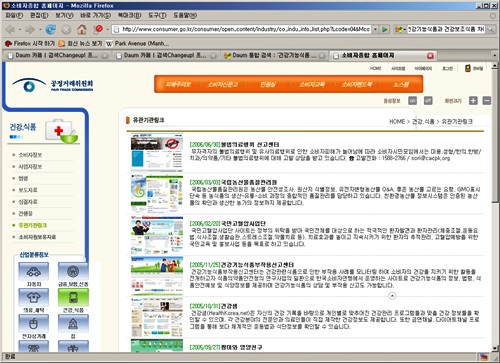Viewport: 500px width, 363px height.
Task: Open the 소비자정보 sidebar link
Action: (30, 155)
